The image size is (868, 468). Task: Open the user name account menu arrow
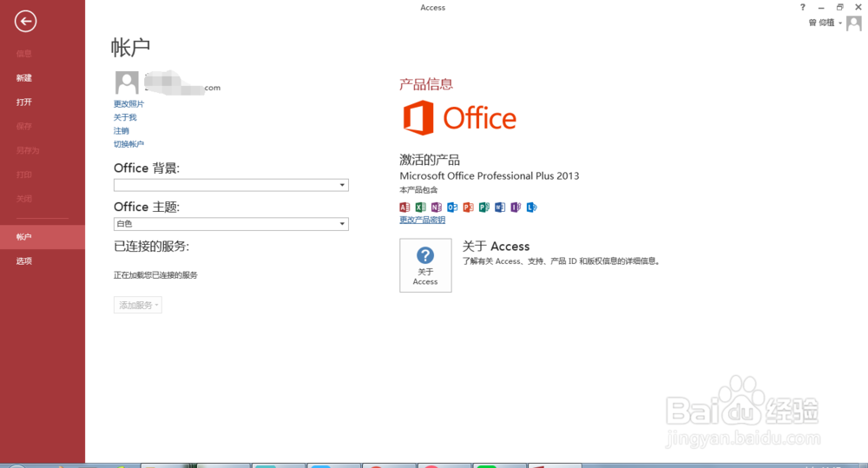[x=839, y=23]
